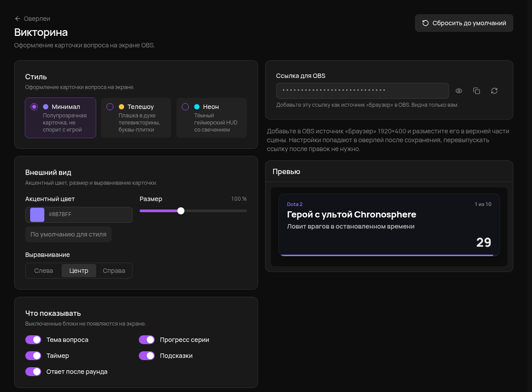Copy the OBS link to clipboard

pyautogui.click(x=477, y=91)
